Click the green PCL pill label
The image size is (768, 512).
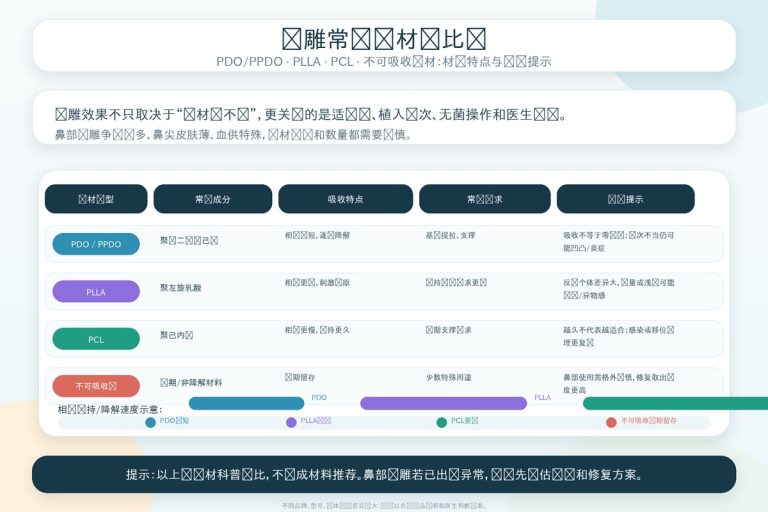click(x=96, y=339)
